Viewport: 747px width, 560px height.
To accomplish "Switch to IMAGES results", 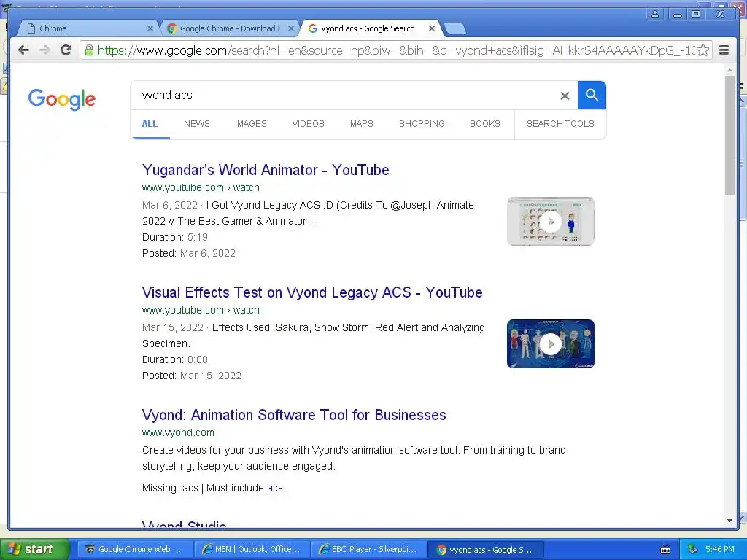I will coord(251,124).
